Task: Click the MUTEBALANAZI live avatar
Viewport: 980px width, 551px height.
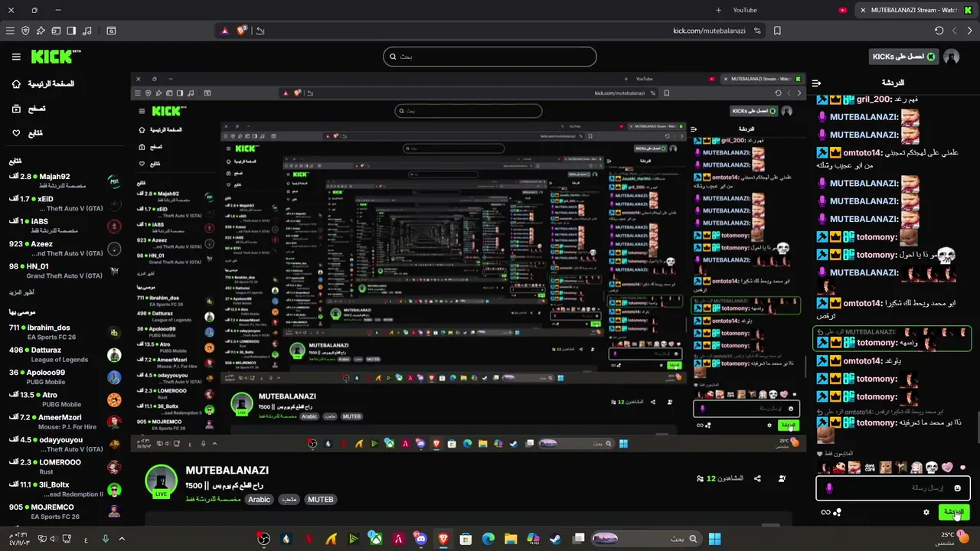Action: [161, 481]
